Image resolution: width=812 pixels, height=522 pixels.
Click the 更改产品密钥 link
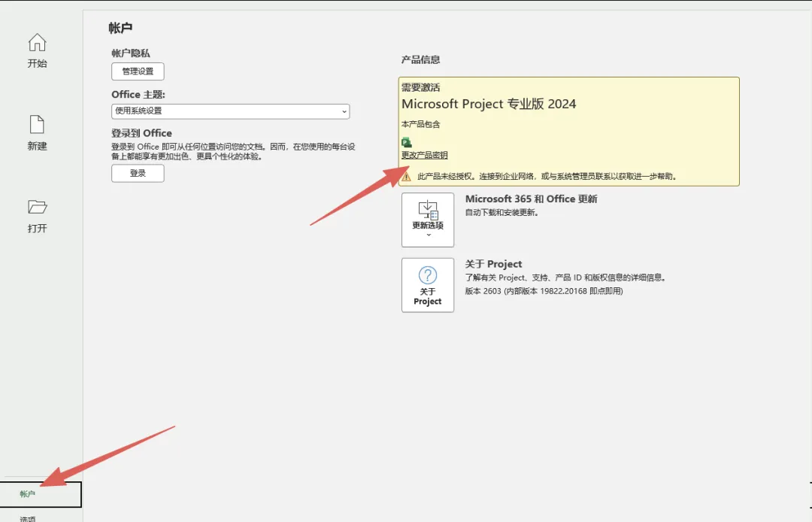click(424, 156)
